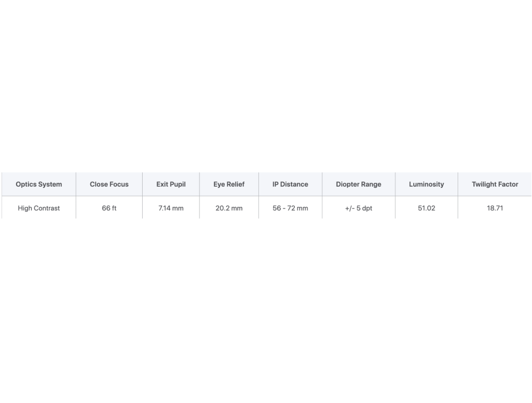Click the 51.02 luminosity value
Screen dimensions: 532x403
(426, 208)
